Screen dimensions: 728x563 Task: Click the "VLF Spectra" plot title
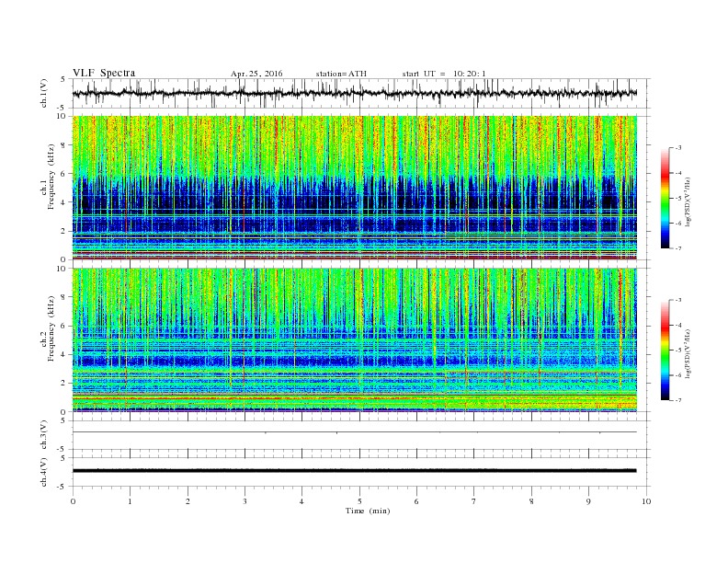pos(104,73)
